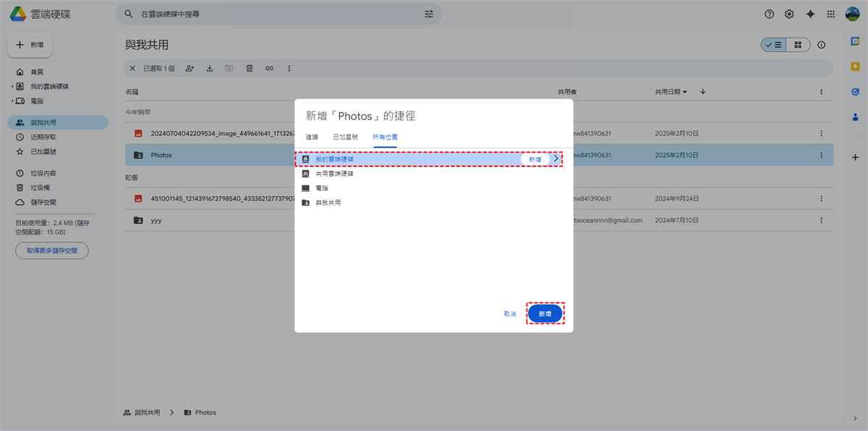Image resolution: width=868 pixels, height=431 pixels.
Task: Select the Photos folder row
Action: point(479,155)
